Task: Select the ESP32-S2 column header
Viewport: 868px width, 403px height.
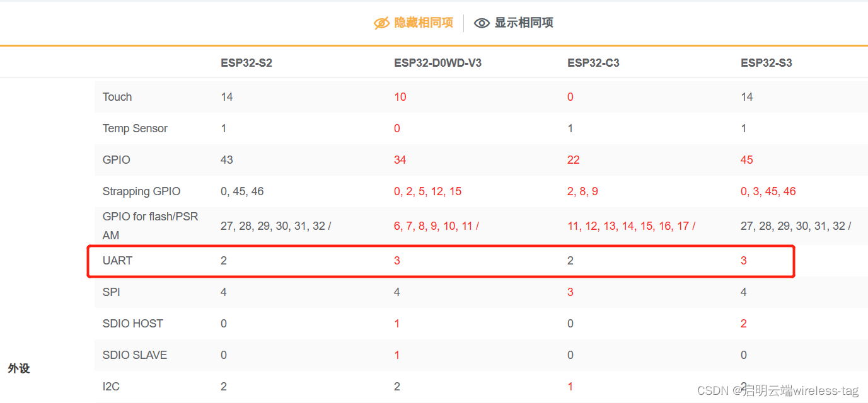Action: (246, 63)
